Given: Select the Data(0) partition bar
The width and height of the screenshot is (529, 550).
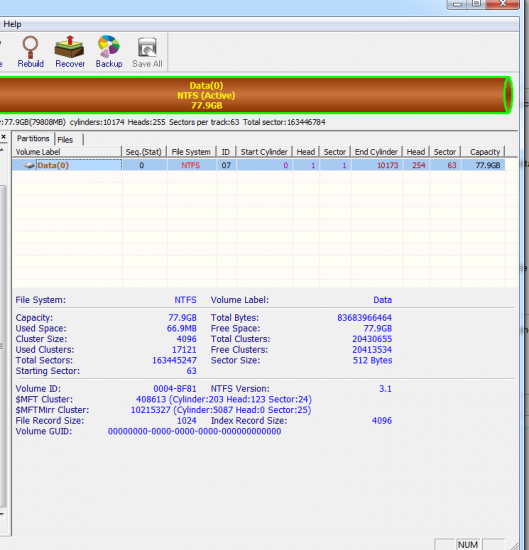Looking at the screenshot, I should coord(255,95).
